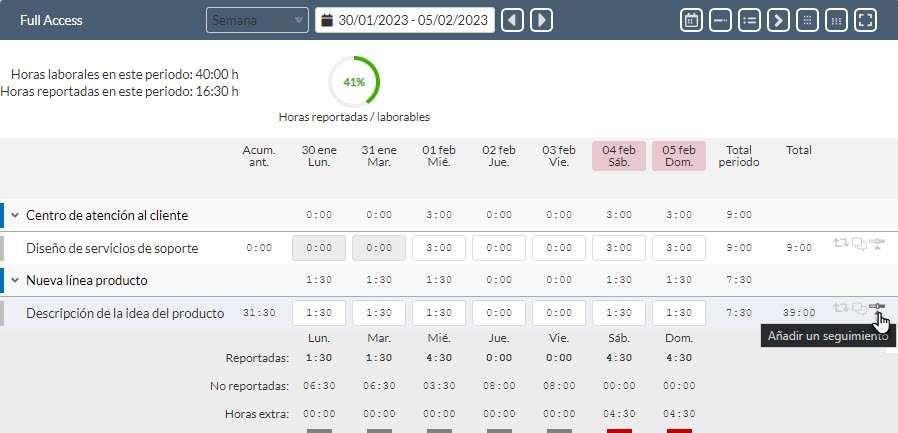Open the date range picker 30/01/2023 - 05/02/2023
Image resolution: width=898 pixels, height=433 pixels.
point(405,20)
